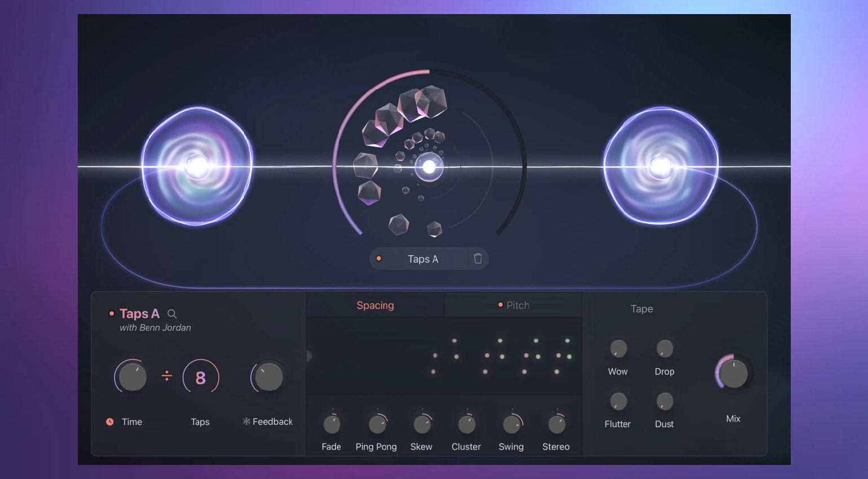Open the Taps A module name selector
The image size is (868, 479).
pos(423,259)
